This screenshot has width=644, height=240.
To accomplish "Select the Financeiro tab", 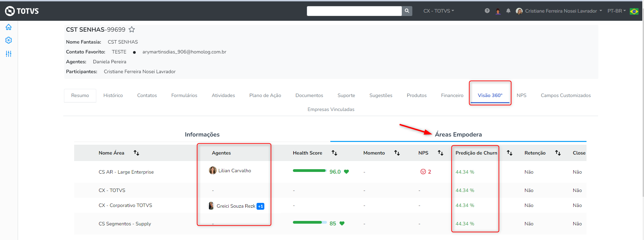I will coord(452,95).
